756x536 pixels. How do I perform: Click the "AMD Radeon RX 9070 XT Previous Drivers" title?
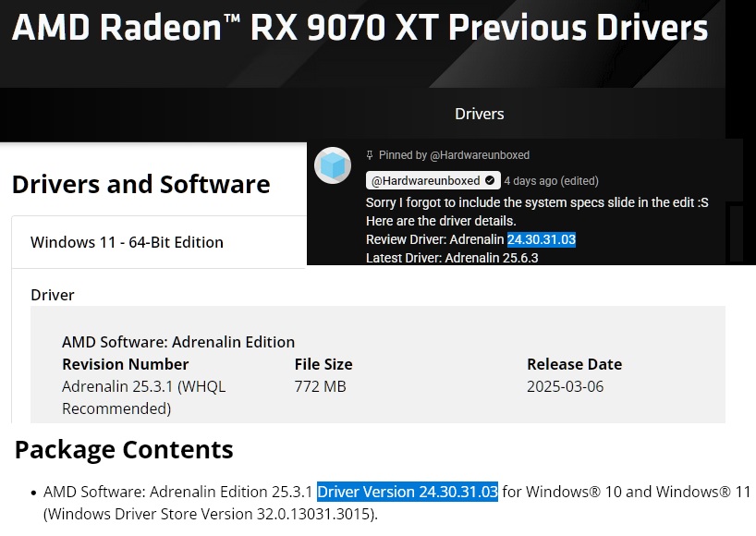click(360, 27)
